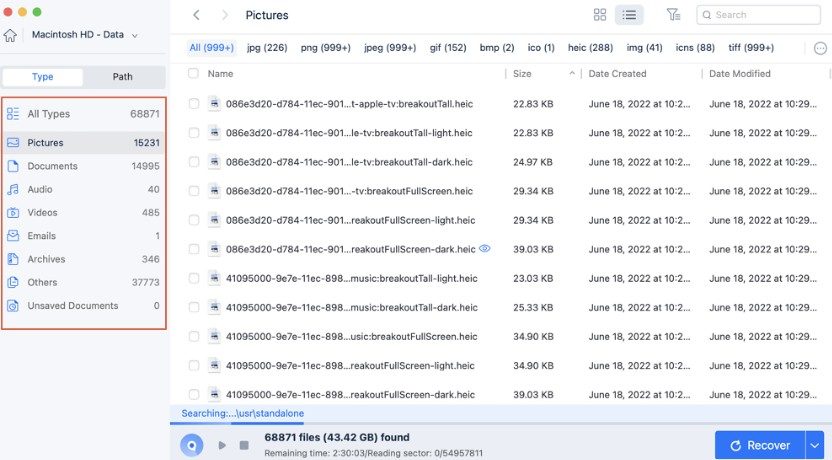Open file 41095000 reakoutFullScreen-light.heic
Viewport: 832px width, 460px height.
pyautogui.click(x=350, y=366)
